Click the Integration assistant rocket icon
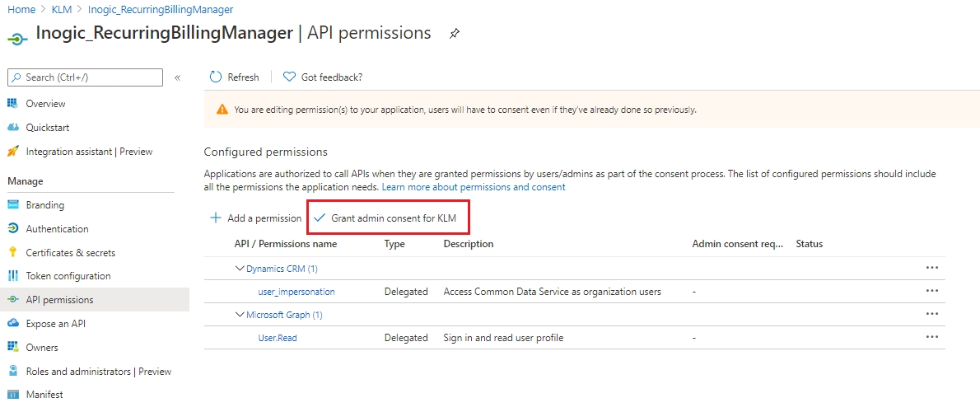This screenshot has height=412, width=980. [x=12, y=152]
